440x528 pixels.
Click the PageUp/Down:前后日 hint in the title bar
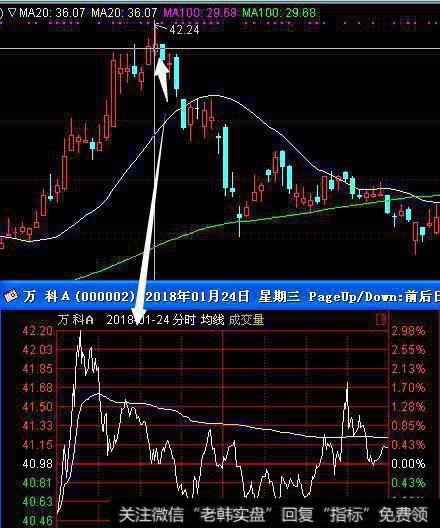pos(374,296)
